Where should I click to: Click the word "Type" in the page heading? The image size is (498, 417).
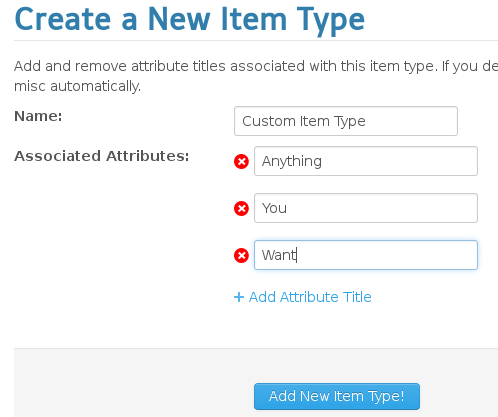(x=331, y=21)
